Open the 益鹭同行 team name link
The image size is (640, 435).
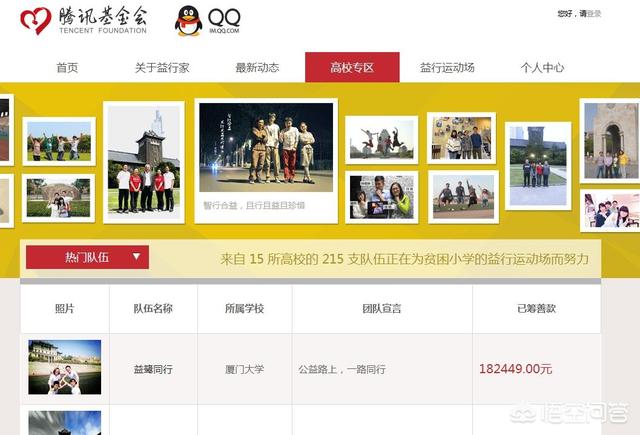[153, 369]
